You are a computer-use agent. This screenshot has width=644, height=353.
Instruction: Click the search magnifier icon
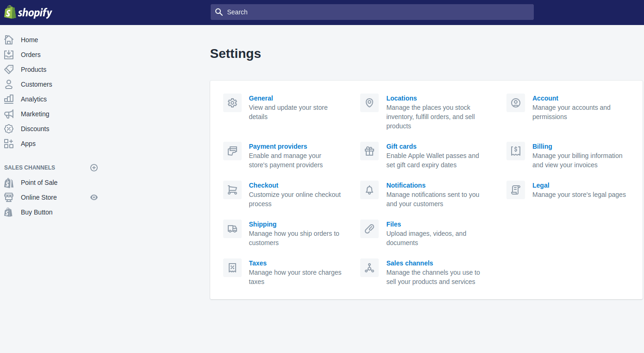pyautogui.click(x=219, y=12)
